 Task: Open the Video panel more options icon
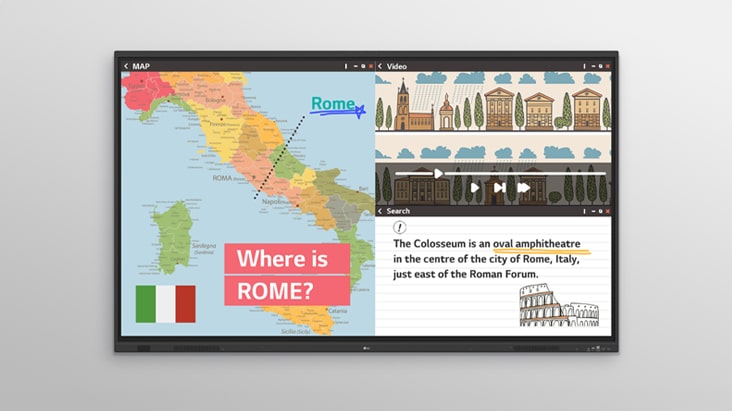coord(584,66)
